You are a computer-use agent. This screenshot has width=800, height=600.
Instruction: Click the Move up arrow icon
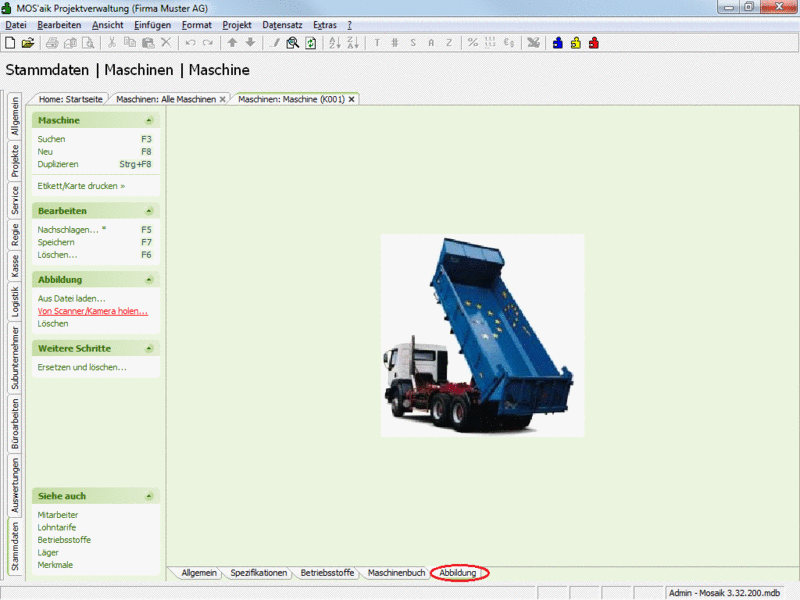click(232, 43)
